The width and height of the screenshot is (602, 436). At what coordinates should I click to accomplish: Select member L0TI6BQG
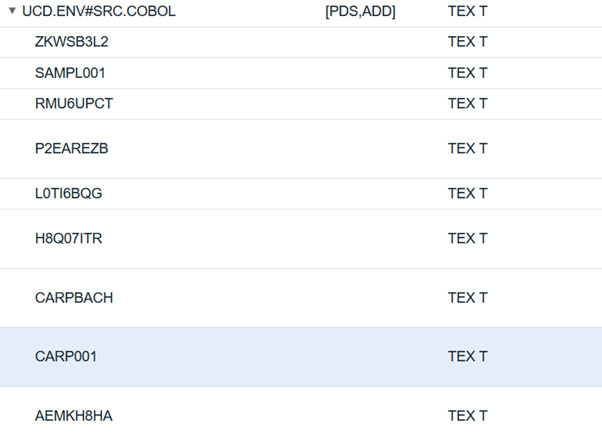pos(68,193)
